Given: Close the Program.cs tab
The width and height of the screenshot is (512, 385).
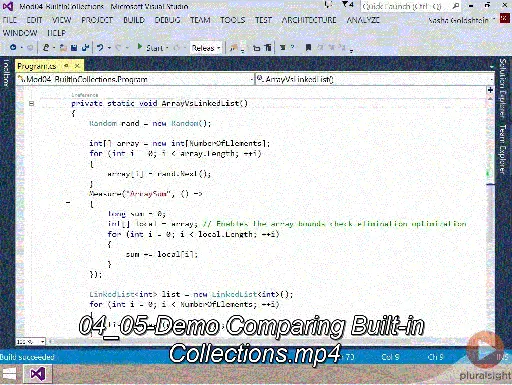Looking at the screenshot, I should [77, 66].
